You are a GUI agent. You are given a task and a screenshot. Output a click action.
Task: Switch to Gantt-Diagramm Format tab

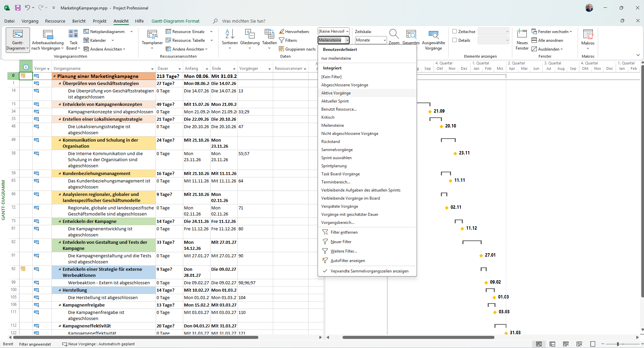pos(175,21)
